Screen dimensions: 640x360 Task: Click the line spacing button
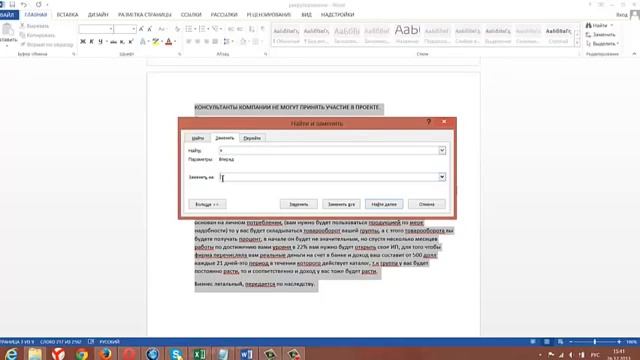(226, 42)
